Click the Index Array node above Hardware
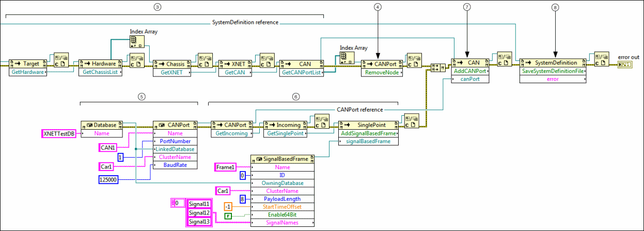 134,41
